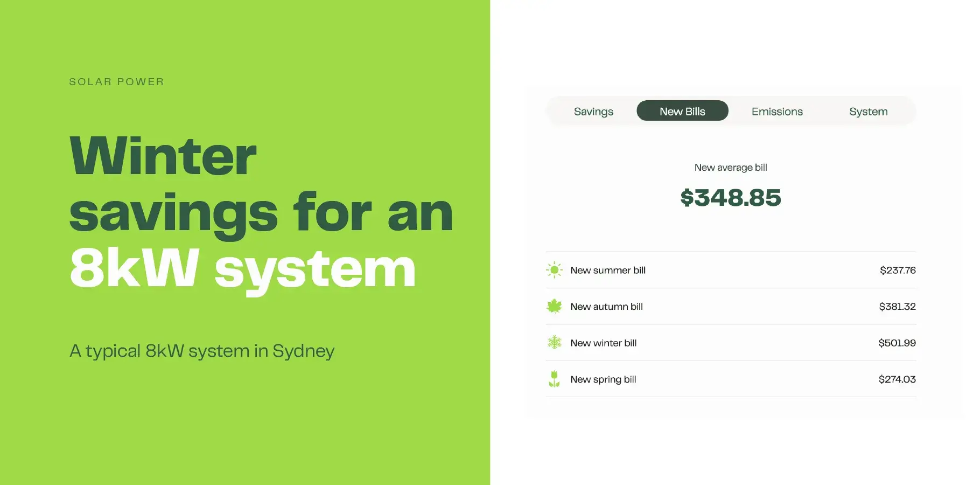Screen dimensions: 980x485
Task: Click the $274.03 spring bill value
Action: pyautogui.click(x=897, y=379)
